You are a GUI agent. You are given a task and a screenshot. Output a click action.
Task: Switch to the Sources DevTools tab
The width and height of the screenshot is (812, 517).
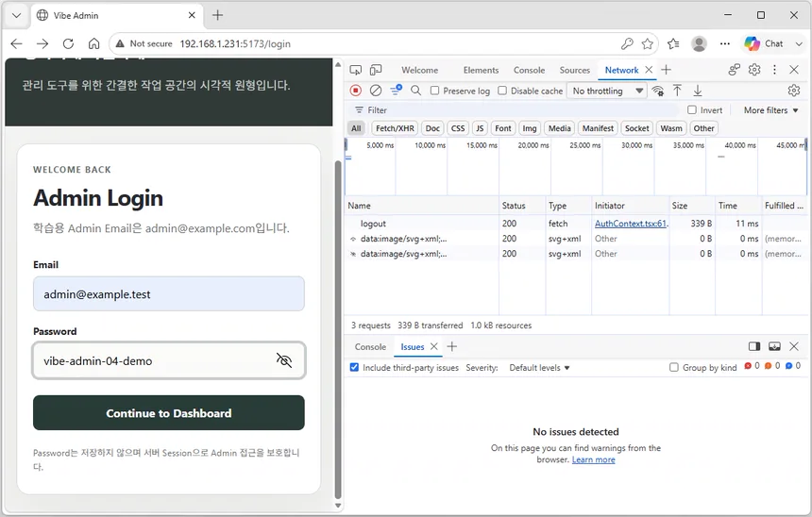pyautogui.click(x=574, y=71)
